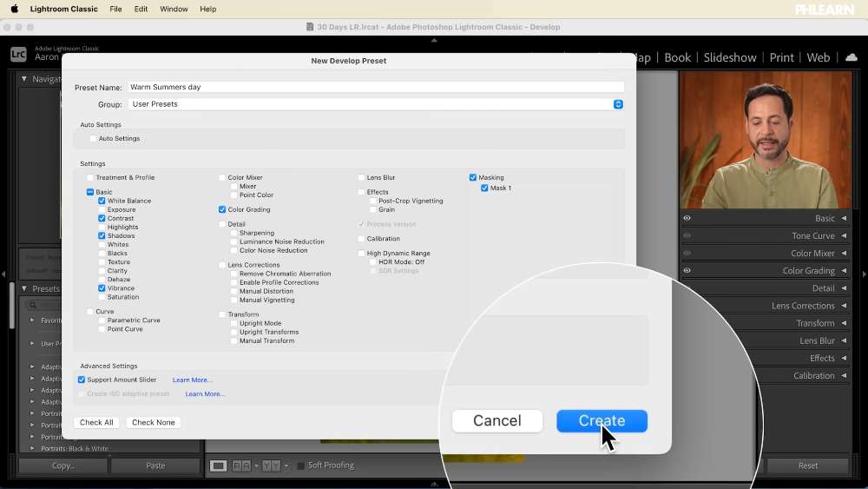Enable the Lens Blur checkbox
This screenshot has width=868, height=489.
(361, 178)
